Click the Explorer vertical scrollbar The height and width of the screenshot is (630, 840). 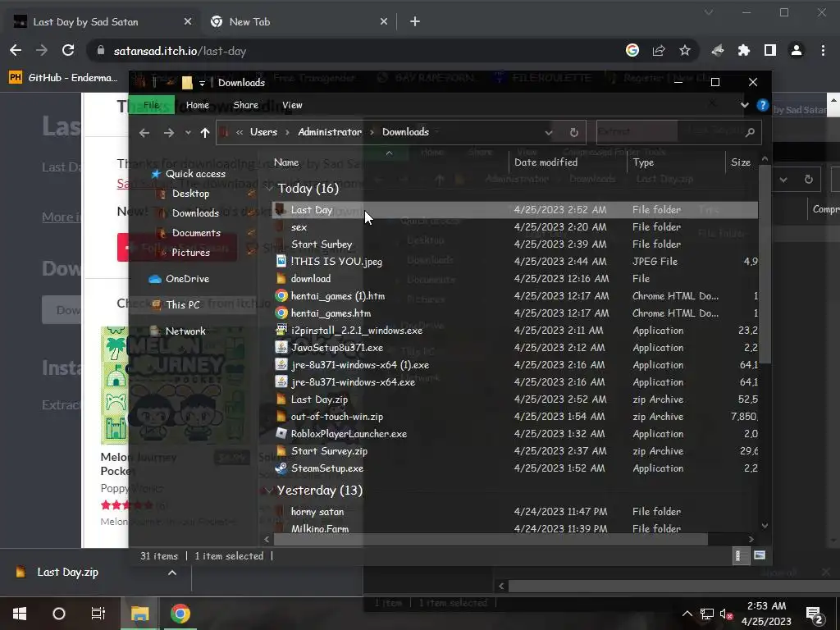coord(765,265)
